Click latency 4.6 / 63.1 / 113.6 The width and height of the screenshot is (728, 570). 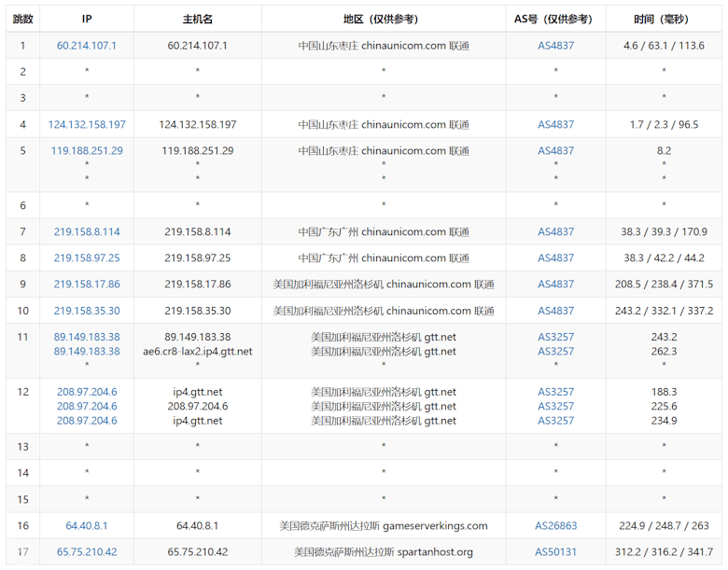(x=664, y=46)
